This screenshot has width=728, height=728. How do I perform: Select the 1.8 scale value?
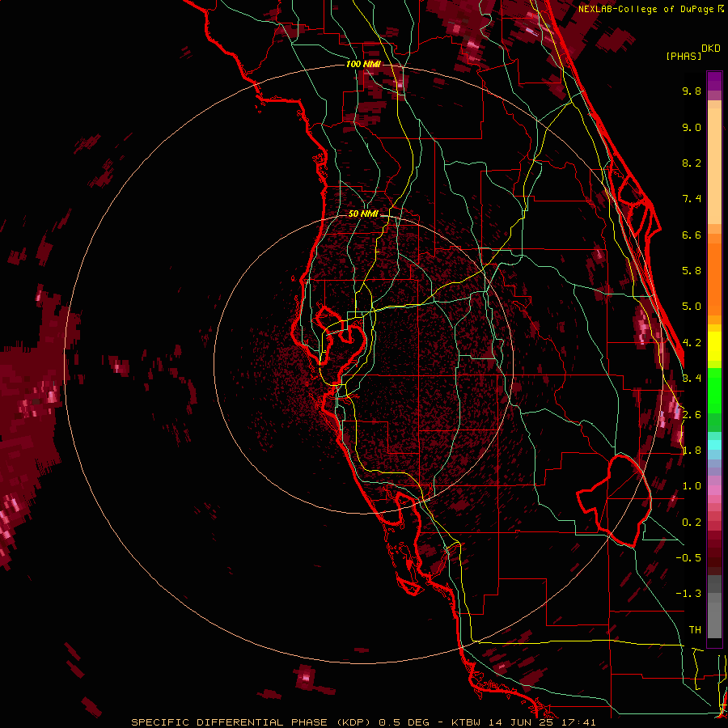coord(692,451)
